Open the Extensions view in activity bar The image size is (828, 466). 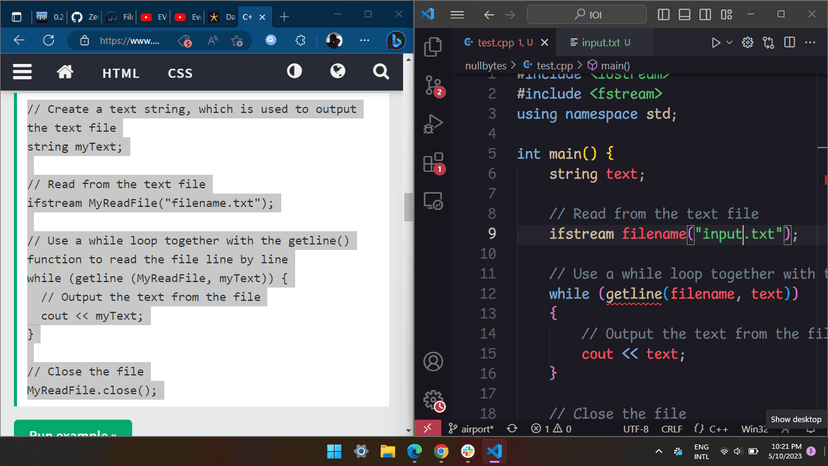[x=433, y=163]
